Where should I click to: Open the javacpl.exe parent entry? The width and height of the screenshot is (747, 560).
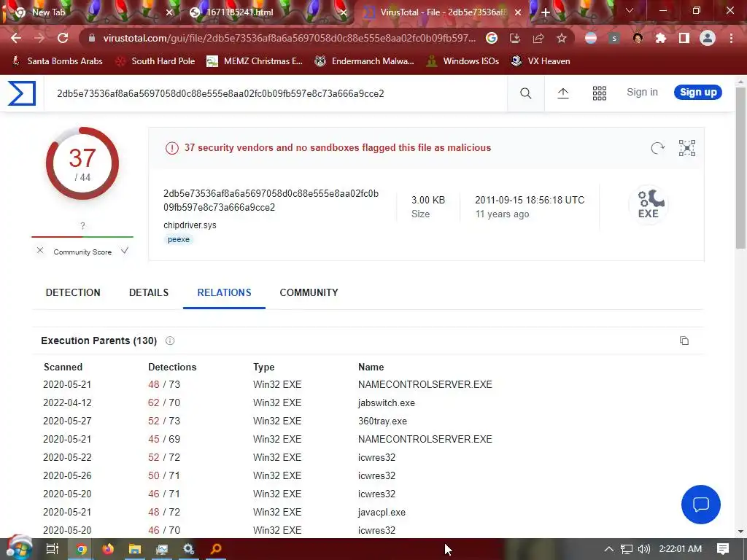click(382, 513)
